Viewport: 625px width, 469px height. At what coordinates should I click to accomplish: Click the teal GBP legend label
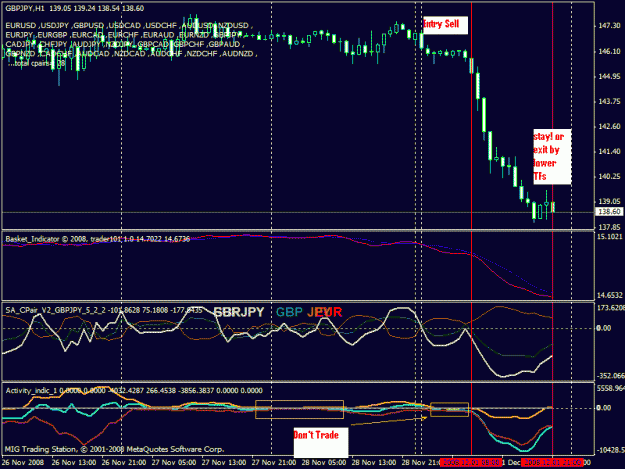point(289,312)
